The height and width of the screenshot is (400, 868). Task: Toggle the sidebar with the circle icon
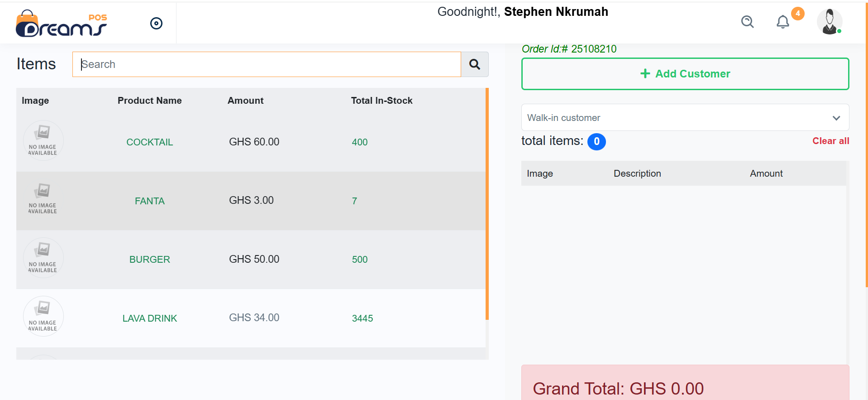(156, 24)
